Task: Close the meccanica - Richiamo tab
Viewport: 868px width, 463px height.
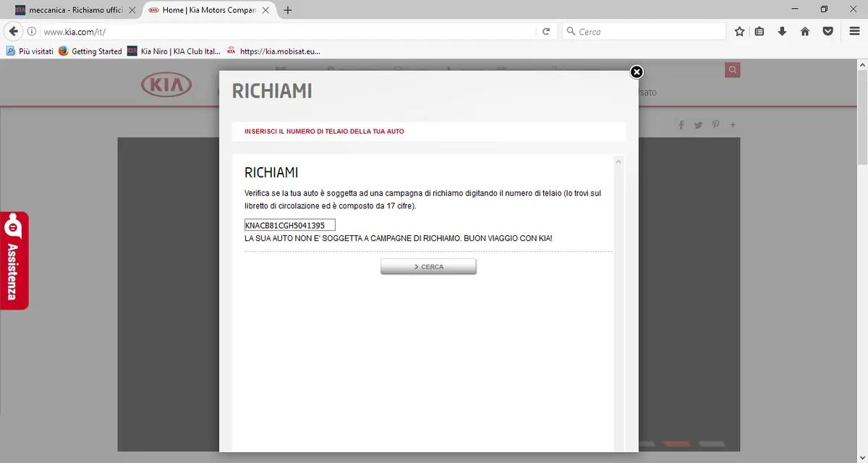Action: tap(132, 10)
